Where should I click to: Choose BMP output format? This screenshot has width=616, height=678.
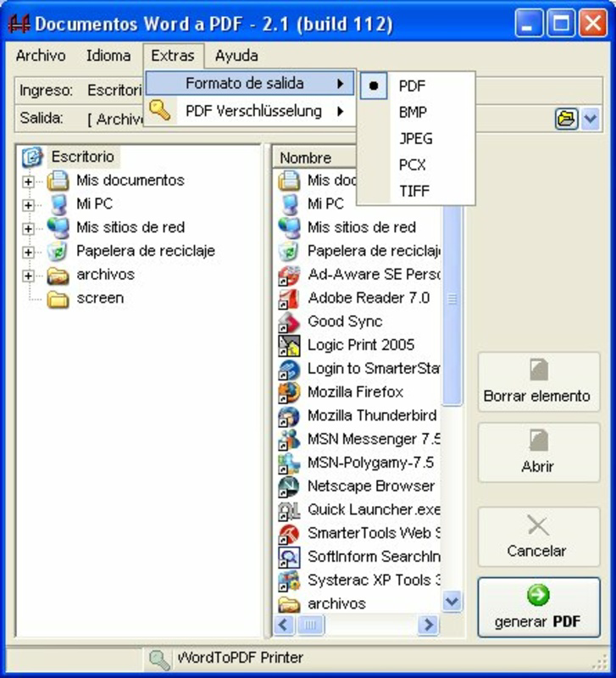tap(416, 112)
